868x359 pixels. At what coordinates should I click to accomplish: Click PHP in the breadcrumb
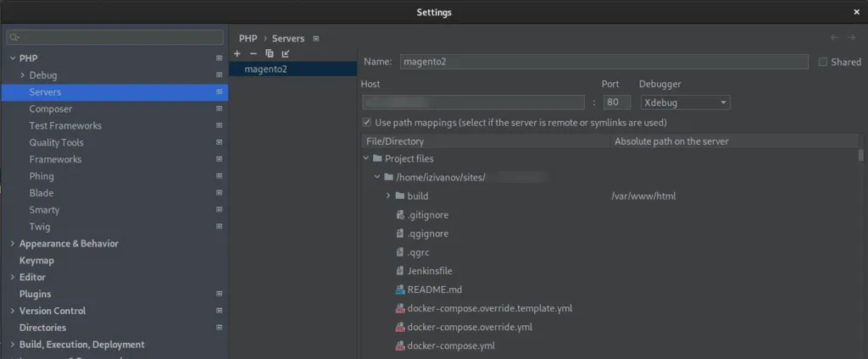(248, 39)
